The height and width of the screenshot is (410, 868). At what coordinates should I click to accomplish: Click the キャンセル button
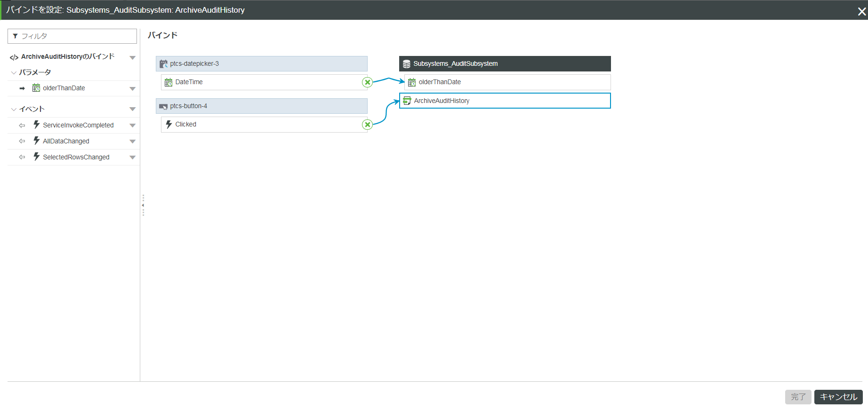pos(838,397)
